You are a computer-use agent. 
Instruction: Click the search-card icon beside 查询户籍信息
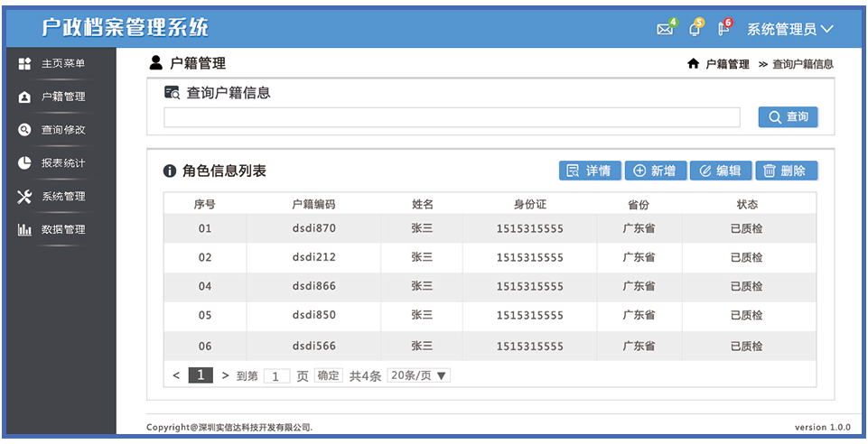[173, 92]
